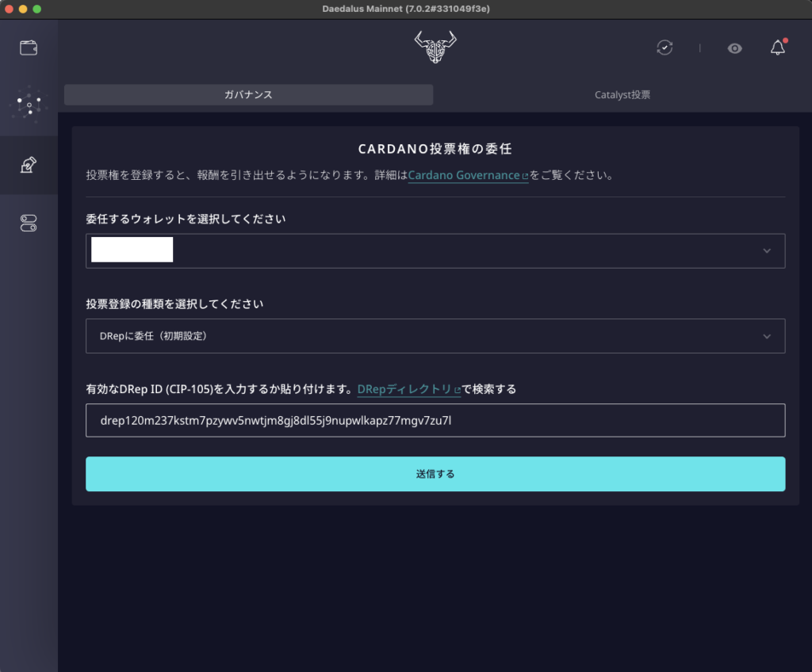Select the staking network icon in sidebar
Image resolution: width=812 pixels, height=672 pixels.
pyautogui.click(x=29, y=103)
